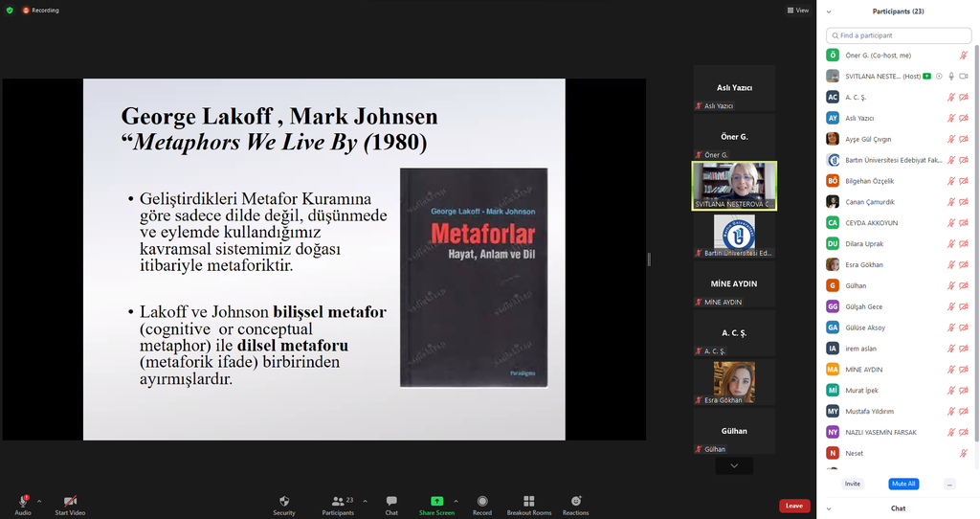This screenshot has width=980, height=519.
Task: Open Audio options caret
Action: pyautogui.click(x=38, y=501)
